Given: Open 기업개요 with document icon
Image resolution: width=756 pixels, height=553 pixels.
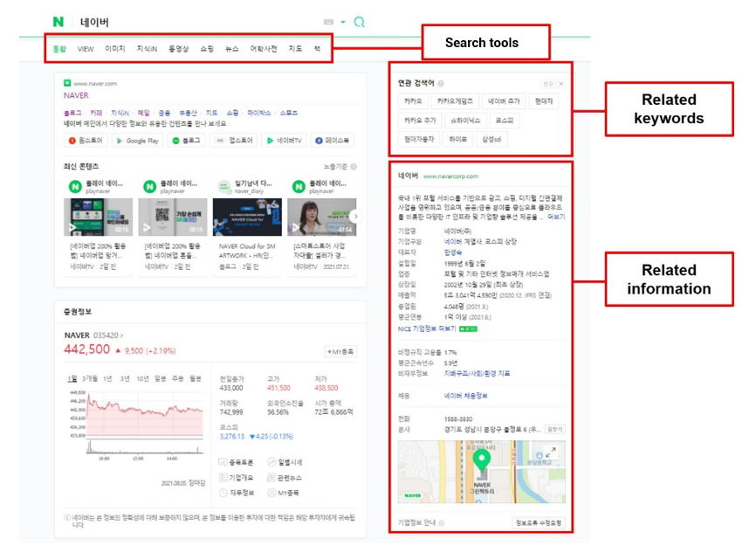Looking at the screenshot, I should pyautogui.click(x=236, y=478).
